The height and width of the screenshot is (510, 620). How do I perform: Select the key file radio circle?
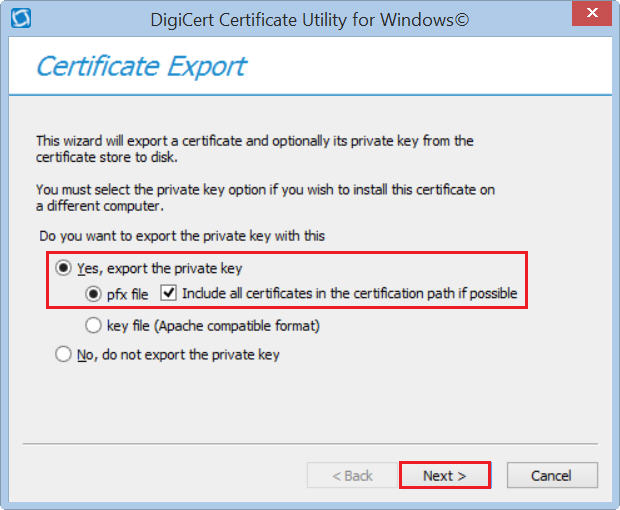tap(94, 325)
